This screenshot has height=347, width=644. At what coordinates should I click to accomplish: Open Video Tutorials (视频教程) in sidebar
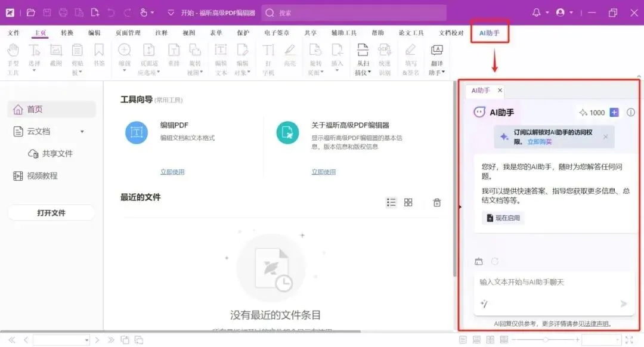point(36,176)
